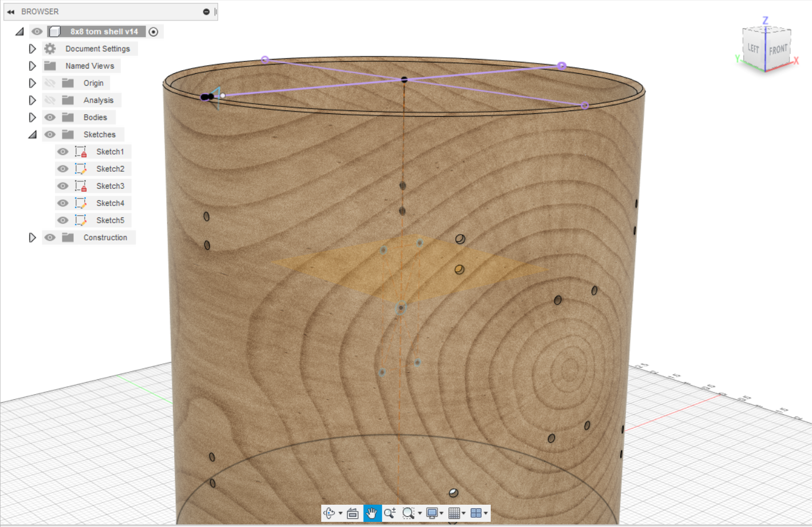Screen dimensions: 812x527
Task: Click the Grid and Snaps icon
Action: (x=454, y=513)
